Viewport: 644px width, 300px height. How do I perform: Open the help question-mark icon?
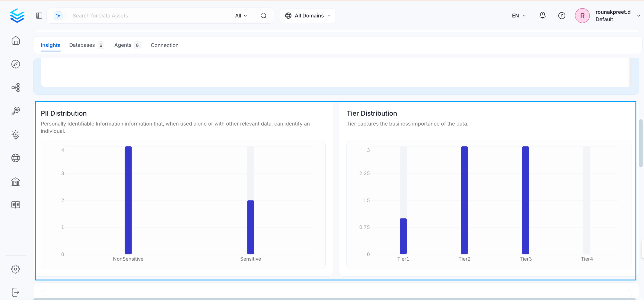(562, 15)
